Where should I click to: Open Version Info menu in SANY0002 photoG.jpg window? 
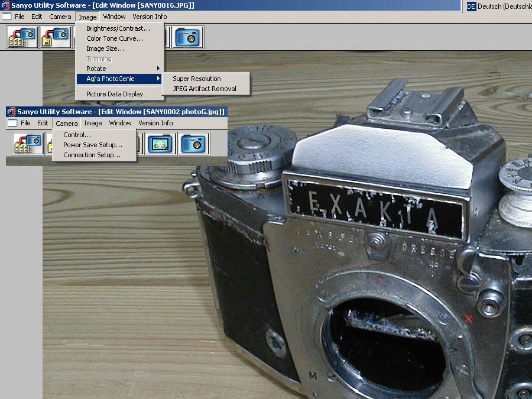point(155,123)
